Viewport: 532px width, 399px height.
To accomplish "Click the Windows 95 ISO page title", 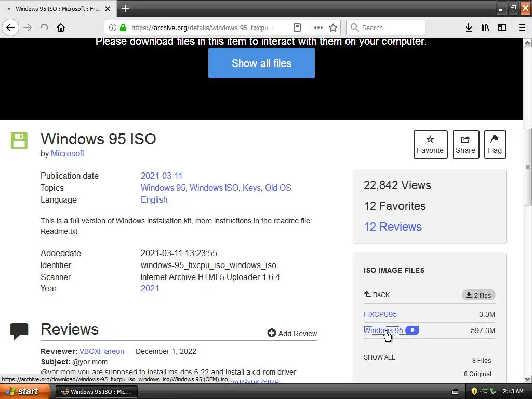I will 98,139.
